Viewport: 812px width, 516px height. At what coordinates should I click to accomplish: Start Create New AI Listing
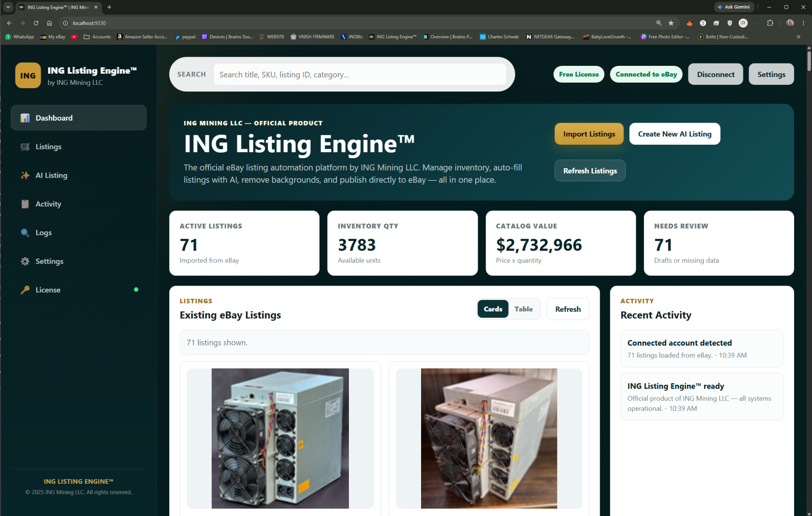coord(675,134)
